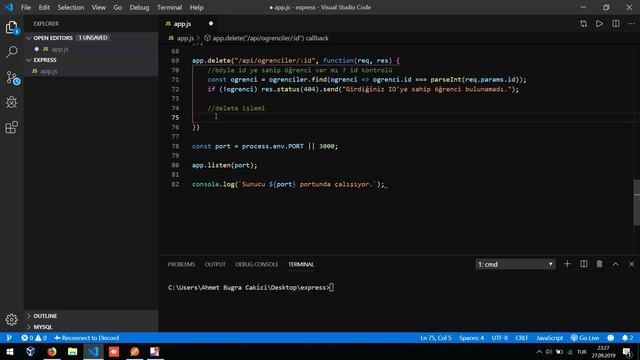Viewport: 640px width, 360px height.
Task: Click the Open Changes compare icon
Action: click(583, 24)
